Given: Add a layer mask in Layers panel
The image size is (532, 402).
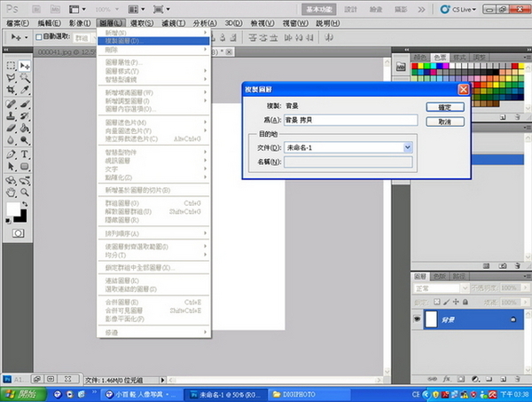Looking at the screenshot, I should tap(461, 379).
